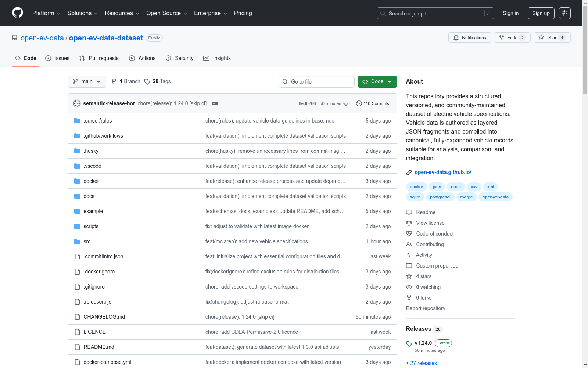Click the pulse icon next to Activity
Screen dimensions: 588x368
coord(409,255)
